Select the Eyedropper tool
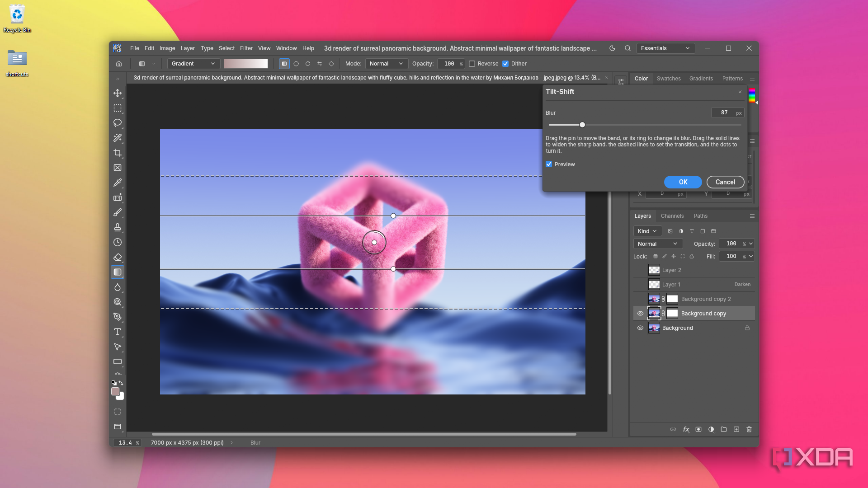868x488 pixels. [118, 183]
